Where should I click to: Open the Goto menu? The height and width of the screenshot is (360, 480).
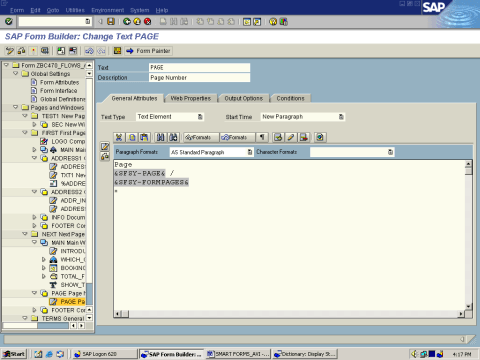click(53, 10)
